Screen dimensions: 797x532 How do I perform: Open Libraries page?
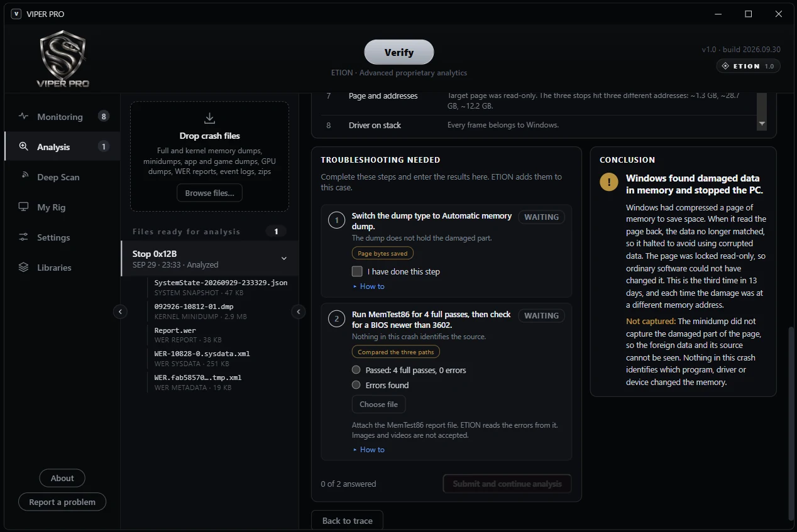click(62, 267)
